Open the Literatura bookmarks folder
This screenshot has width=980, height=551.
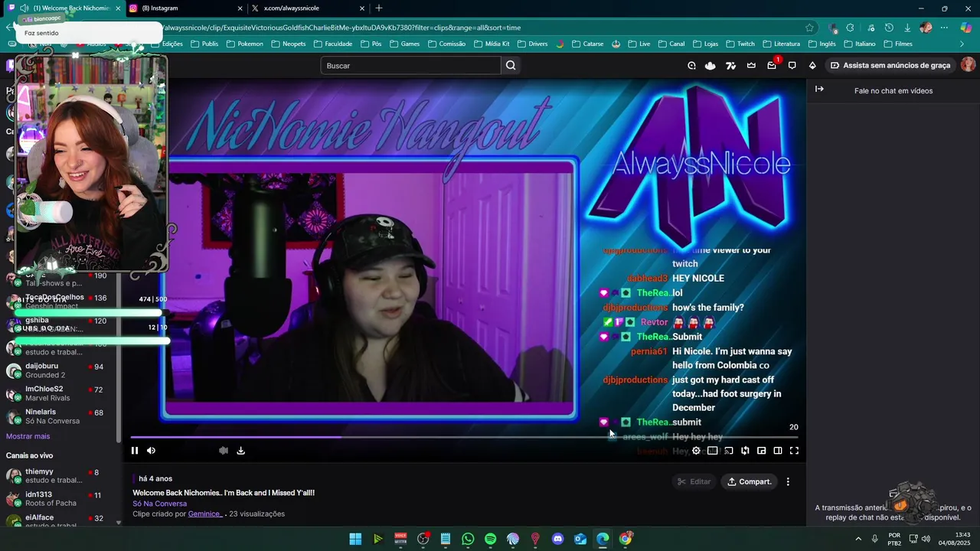pos(781,44)
